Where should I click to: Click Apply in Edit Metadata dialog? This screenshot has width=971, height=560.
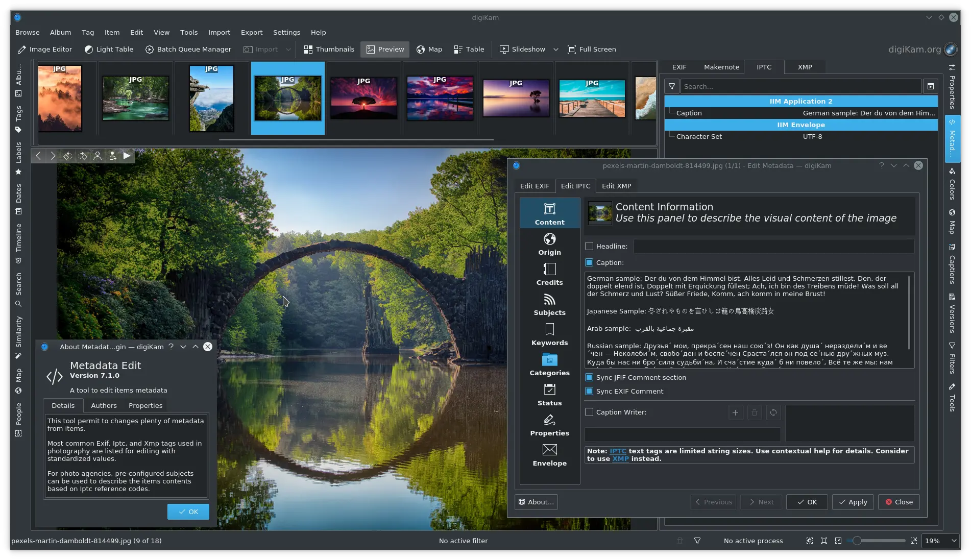pos(853,502)
